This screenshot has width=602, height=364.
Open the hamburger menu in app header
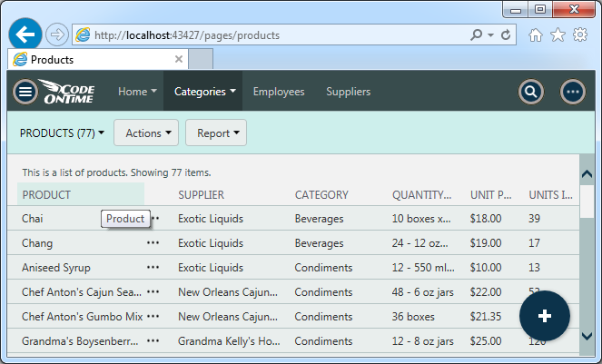click(x=25, y=92)
